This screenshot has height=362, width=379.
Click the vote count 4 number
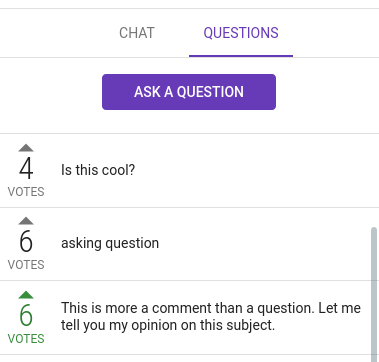tap(26, 168)
